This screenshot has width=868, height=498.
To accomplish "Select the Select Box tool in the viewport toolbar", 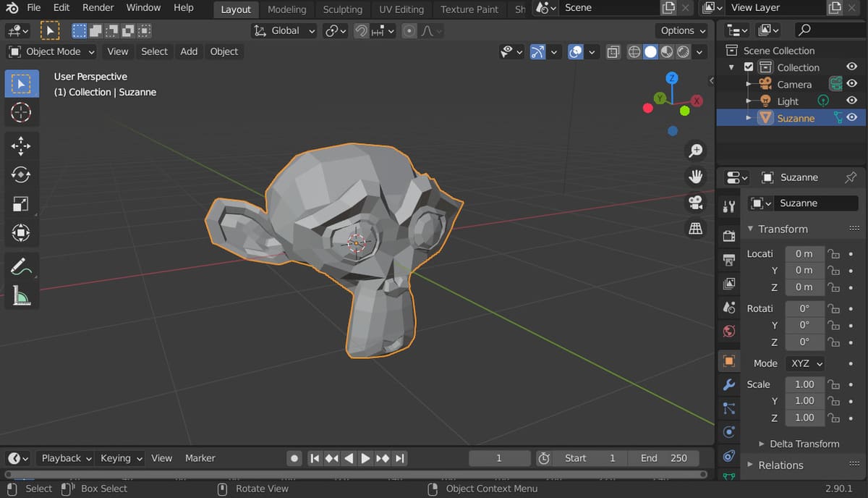I will [22, 84].
